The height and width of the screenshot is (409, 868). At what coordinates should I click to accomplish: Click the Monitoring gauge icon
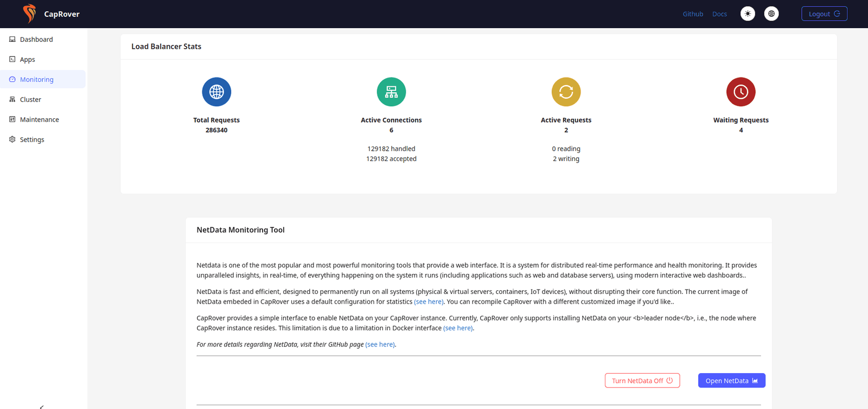[x=12, y=79]
